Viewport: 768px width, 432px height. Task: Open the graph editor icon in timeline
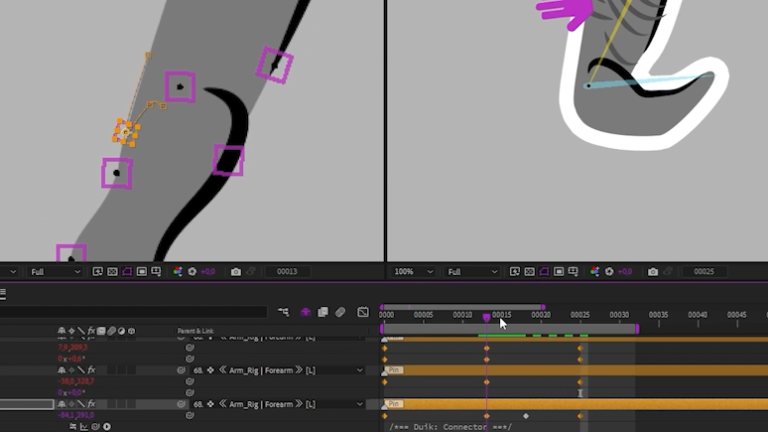(362, 312)
